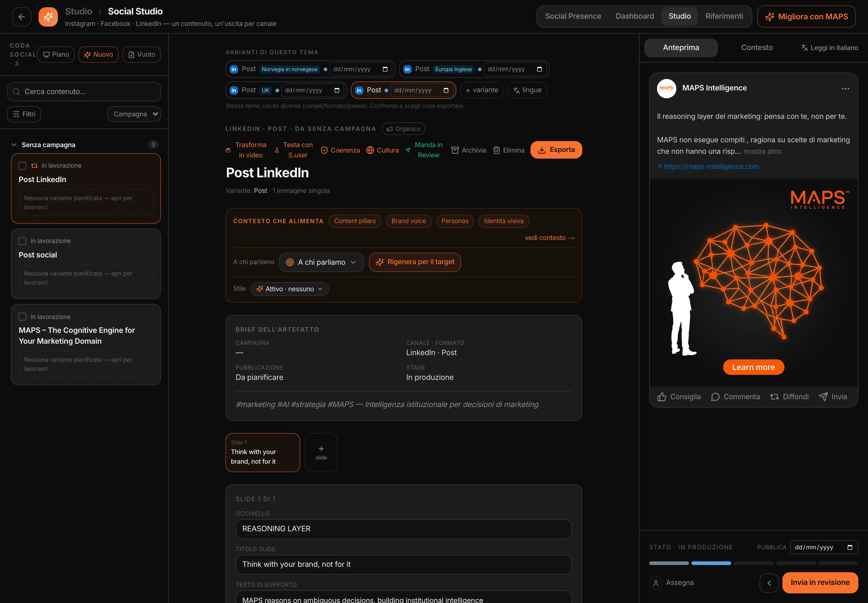Select the Slide 1 thumbnail

(x=263, y=453)
